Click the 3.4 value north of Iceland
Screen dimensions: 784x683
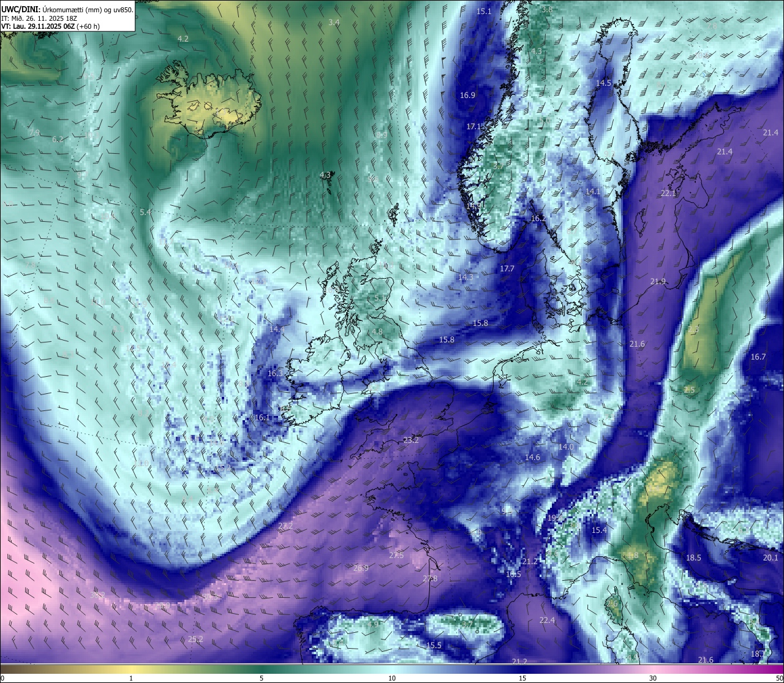pyautogui.click(x=334, y=22)
